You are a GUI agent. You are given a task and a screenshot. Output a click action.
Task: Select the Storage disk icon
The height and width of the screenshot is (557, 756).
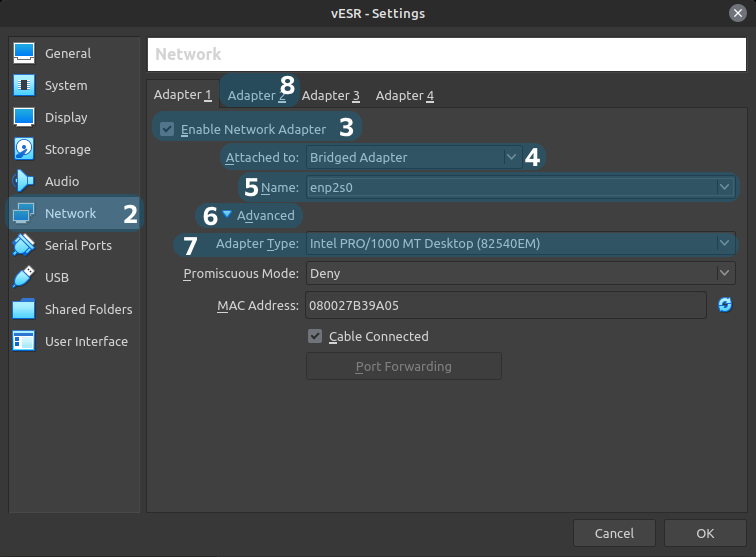pyautogui.click(x=25, y=150)
